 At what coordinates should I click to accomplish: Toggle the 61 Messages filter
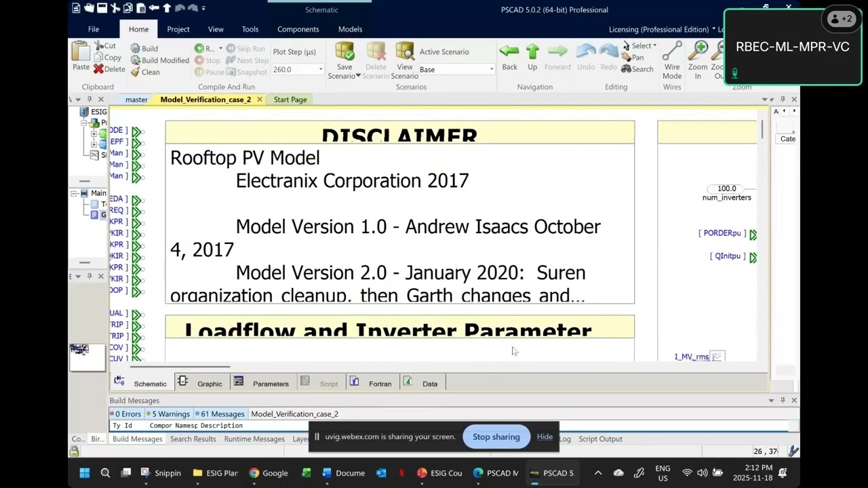click(x=220, y=414)
